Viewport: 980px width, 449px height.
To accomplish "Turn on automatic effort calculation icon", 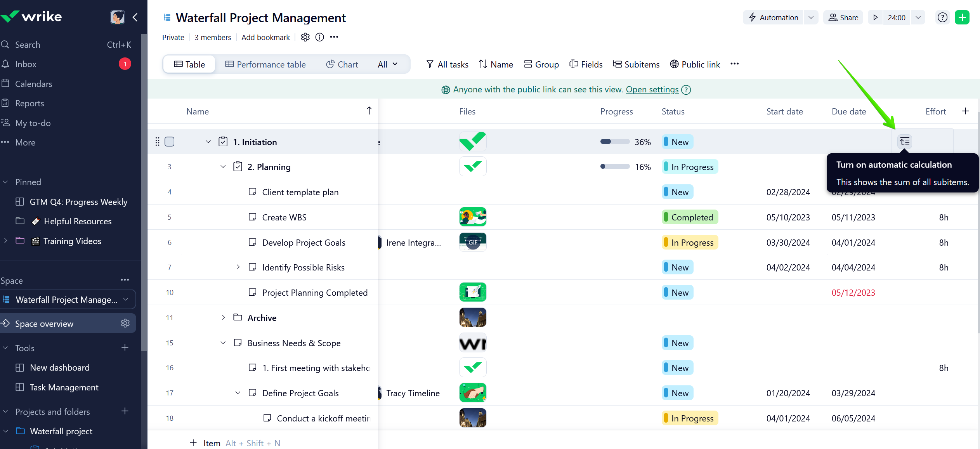I will [x=904, y=142].
